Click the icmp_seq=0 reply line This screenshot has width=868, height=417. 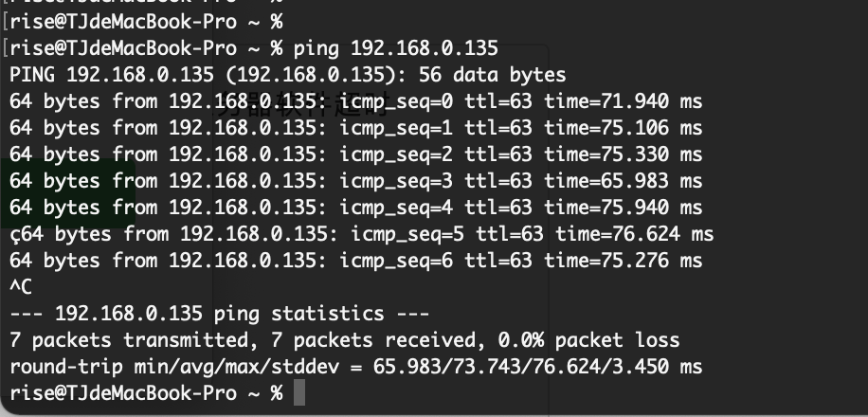click(355, 100)
